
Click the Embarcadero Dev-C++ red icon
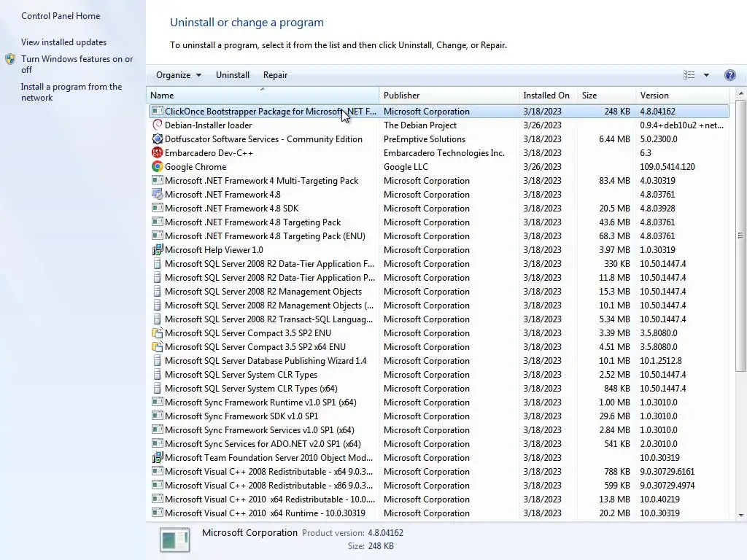pyautogui.click(x=158, y=153)
